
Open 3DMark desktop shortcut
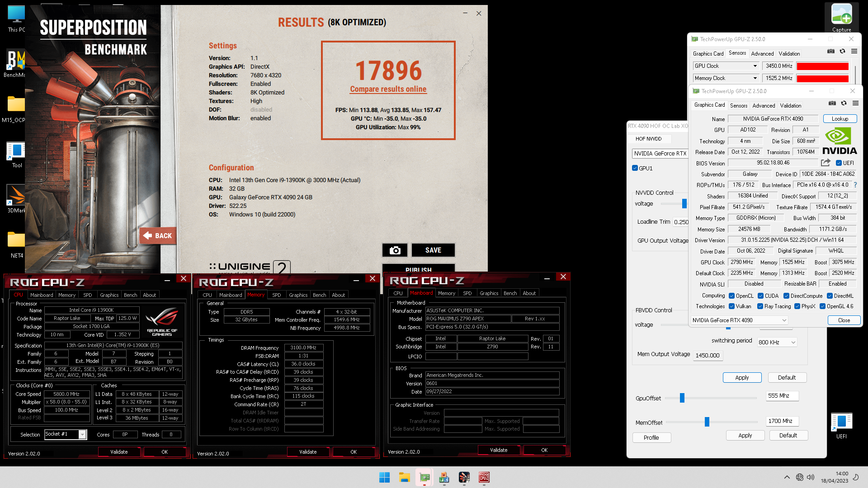(16, 199)
